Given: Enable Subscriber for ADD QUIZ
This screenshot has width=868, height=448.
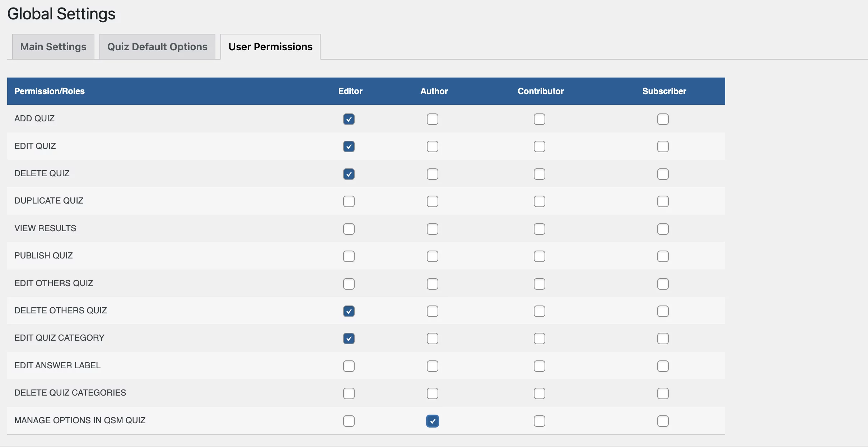Looking at the screenshot, I should pyautogui.click(x=663, y=119).
